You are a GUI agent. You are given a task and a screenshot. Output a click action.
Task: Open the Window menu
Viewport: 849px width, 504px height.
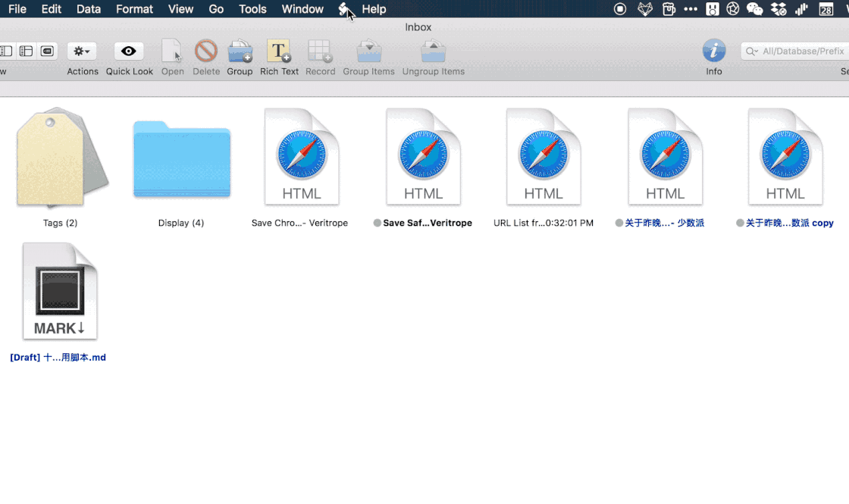point(302,8)
